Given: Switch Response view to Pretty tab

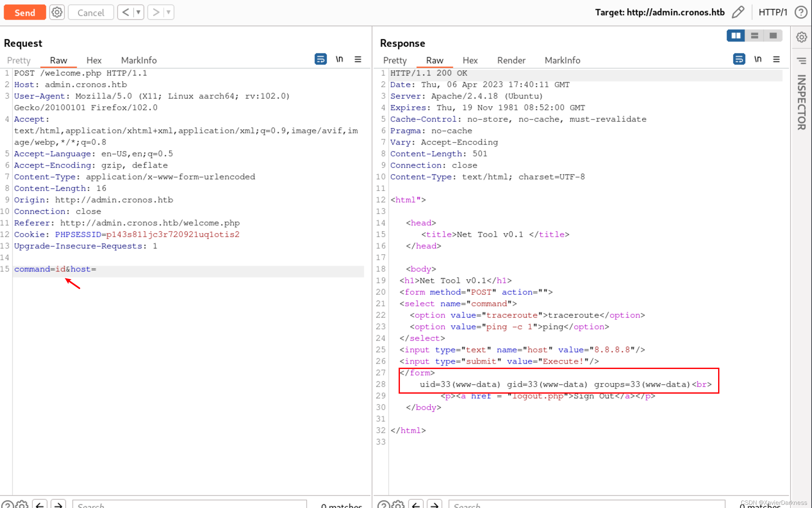Looking at the screenshot, I should tap(395, 60).
